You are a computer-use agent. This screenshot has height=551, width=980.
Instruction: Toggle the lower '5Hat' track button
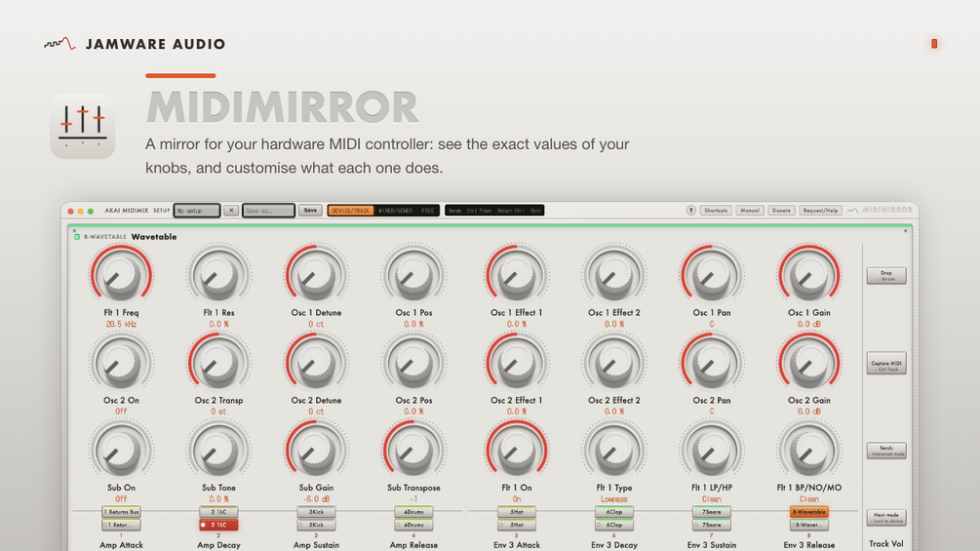pyautogui.click(x=516, y=525)
